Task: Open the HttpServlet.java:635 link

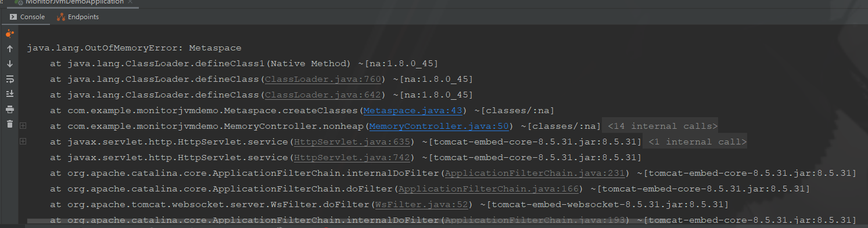Action: pos(351,142)
